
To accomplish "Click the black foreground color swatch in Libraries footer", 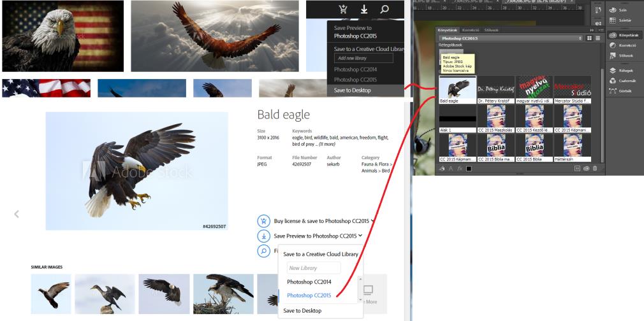I will pos(469,168).
